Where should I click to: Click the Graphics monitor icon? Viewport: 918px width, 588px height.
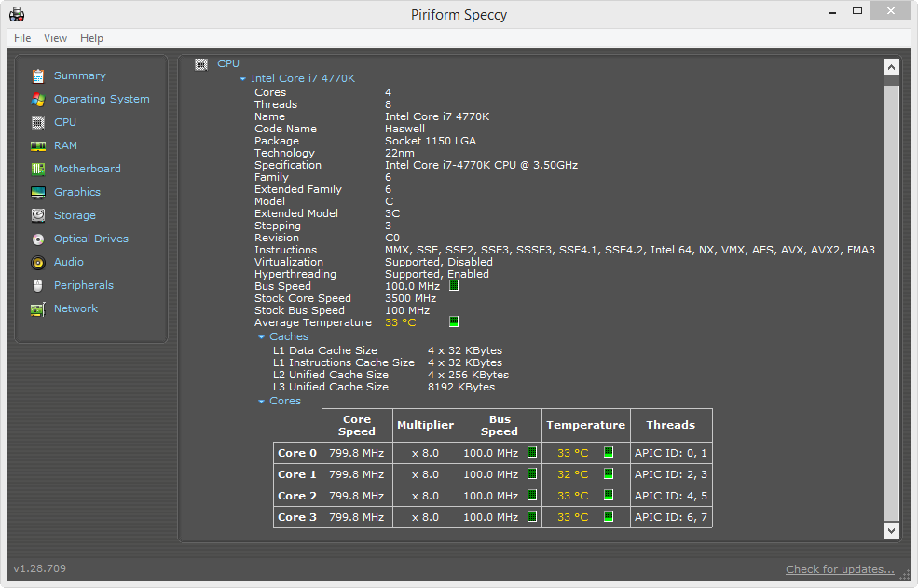point(38,193)
